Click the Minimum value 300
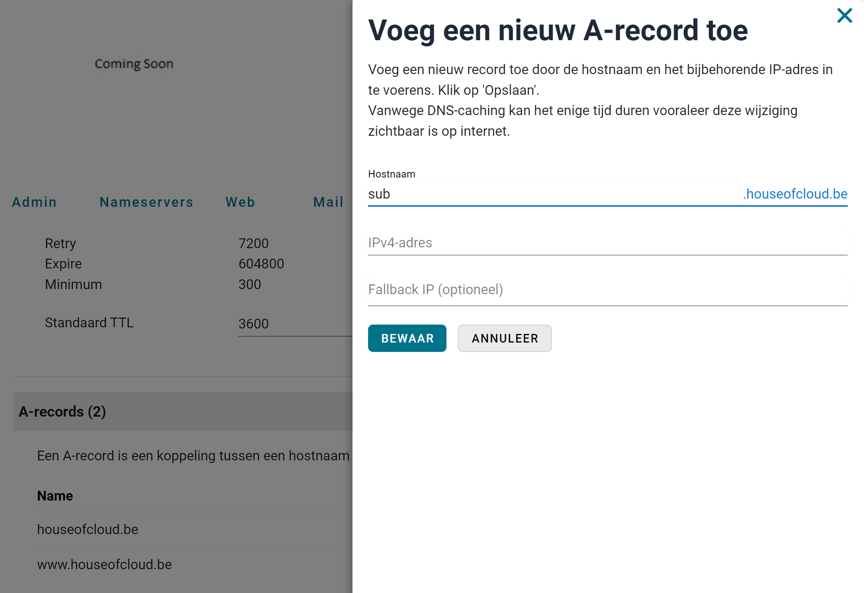Image resolution: width=868 pixels, height=593 pixels. point(250,284)
